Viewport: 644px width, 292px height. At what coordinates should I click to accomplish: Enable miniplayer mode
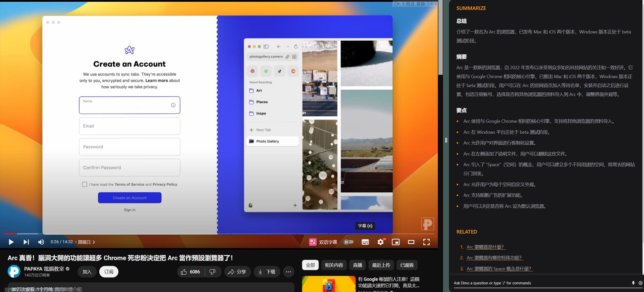click(396, 242)
